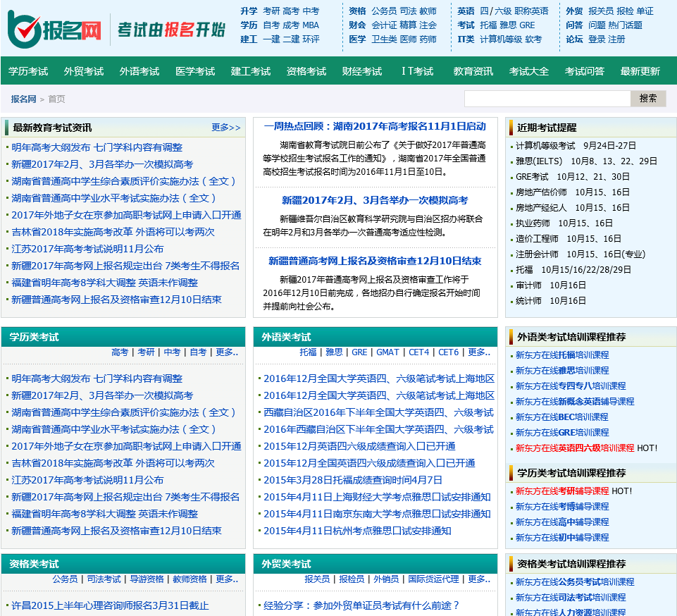Select 公务员 tab under 资格类考试

(66, 579)
